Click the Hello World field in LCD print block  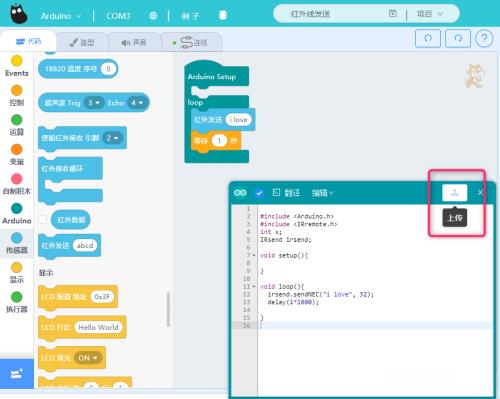tap(98, 327)
